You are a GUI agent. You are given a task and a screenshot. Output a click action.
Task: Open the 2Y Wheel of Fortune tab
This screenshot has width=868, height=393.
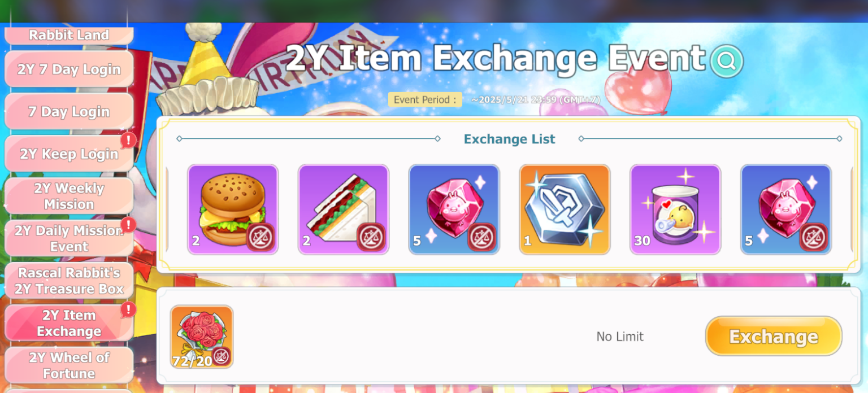tap(69, 365)
